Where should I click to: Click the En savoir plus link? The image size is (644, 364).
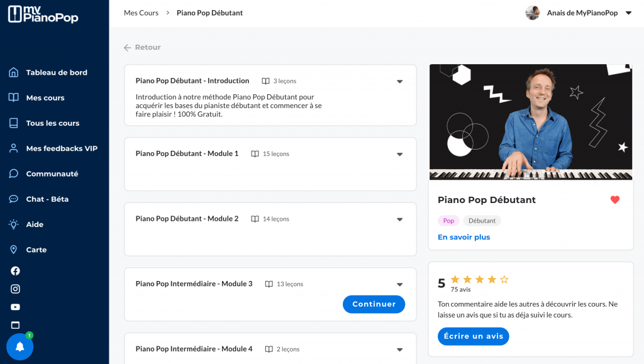coord(464,237)
